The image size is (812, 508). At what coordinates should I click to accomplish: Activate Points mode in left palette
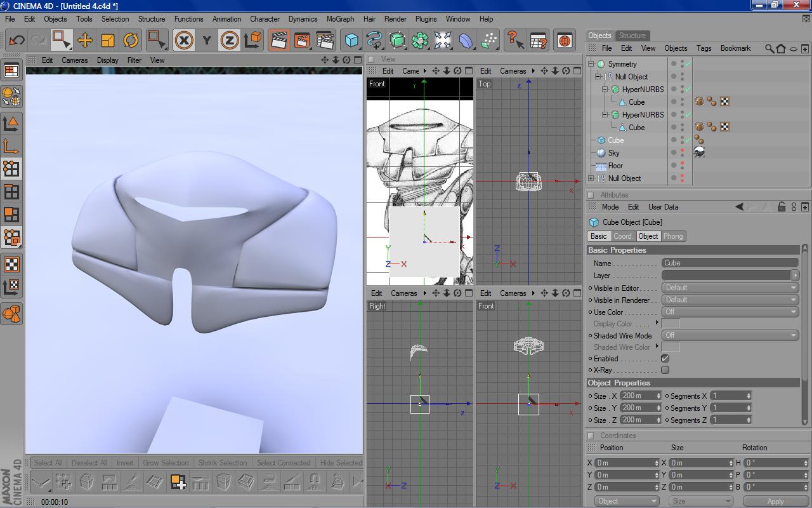tap(11, 168)
